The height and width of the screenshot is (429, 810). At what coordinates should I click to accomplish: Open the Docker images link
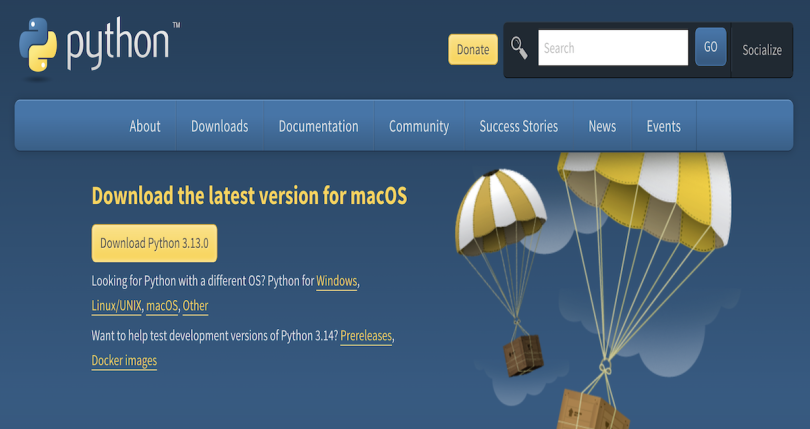(124, 361)
